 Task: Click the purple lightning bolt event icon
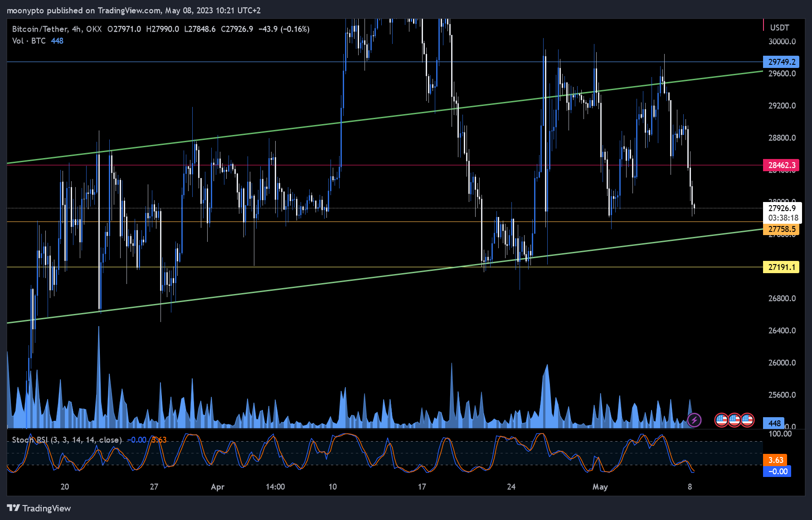tap(694, 420)
